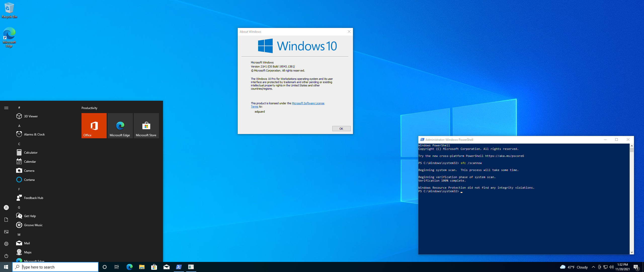Click the Cortana circle on taskbar

(x=105, y=267)
